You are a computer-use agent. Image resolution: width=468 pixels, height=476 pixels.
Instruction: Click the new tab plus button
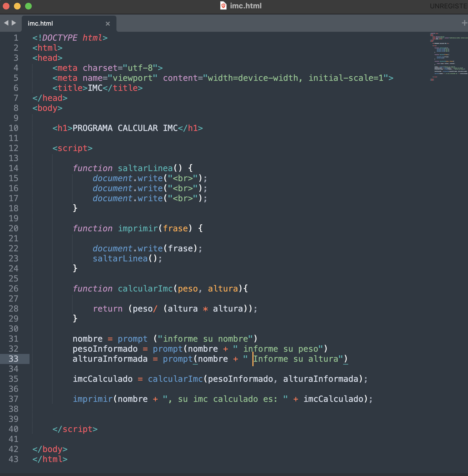coord(464,23)
